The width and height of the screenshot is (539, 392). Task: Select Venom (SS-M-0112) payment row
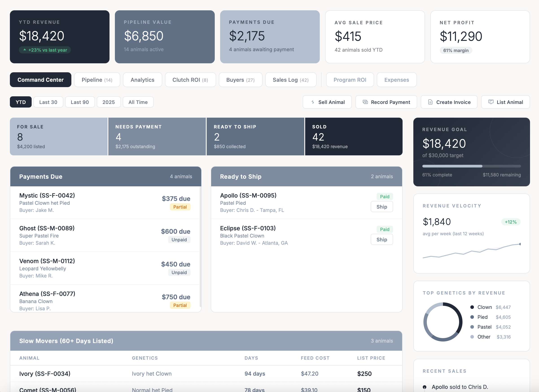[105, 268]
